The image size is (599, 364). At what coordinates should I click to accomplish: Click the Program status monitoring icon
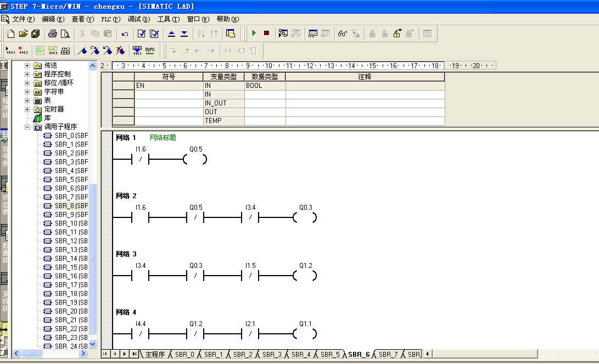point(283,33)
